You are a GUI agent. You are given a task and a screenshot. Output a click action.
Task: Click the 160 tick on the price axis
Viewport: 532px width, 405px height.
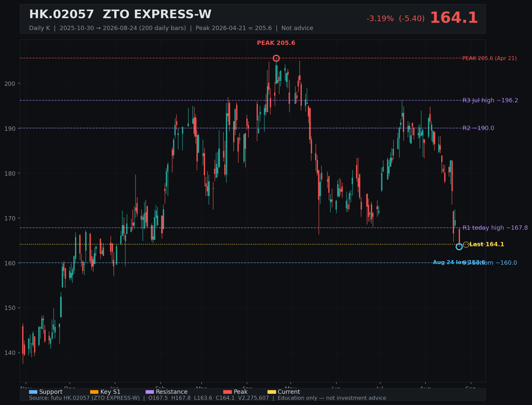[10, 263]
